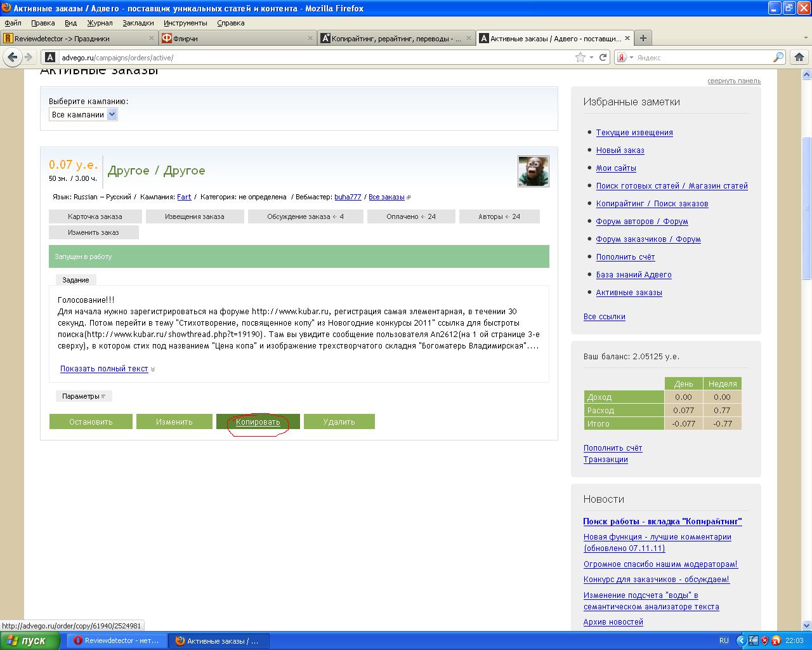The image size is (812, 650).
Task: Expand the Параметры section
Action: point(84,396)
